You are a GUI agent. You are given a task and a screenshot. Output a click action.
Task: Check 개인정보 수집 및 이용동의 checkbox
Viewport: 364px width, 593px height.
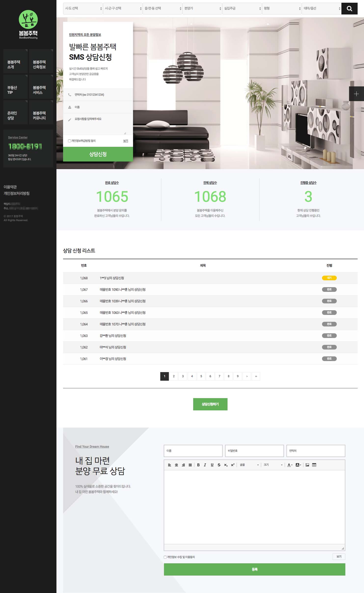click(x=165, y=557)
